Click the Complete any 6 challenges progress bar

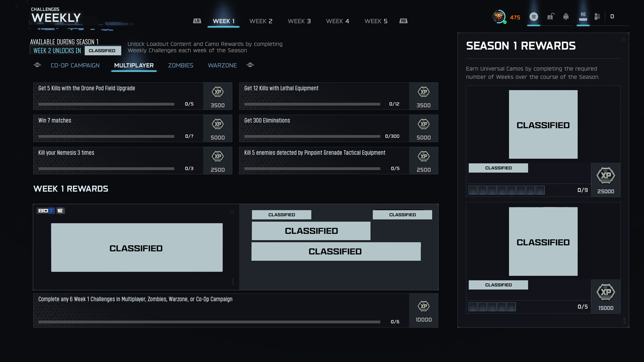coord(209,322)
